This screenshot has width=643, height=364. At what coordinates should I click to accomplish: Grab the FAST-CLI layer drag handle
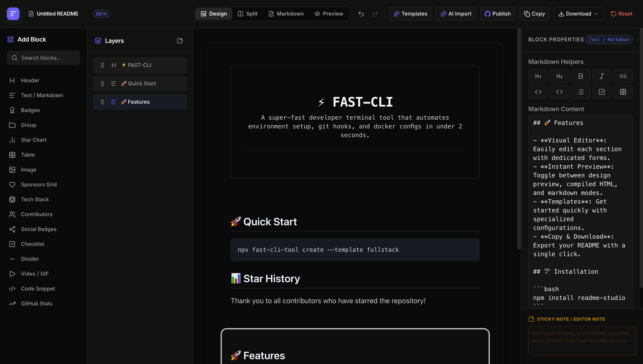[x=102, y=65]
